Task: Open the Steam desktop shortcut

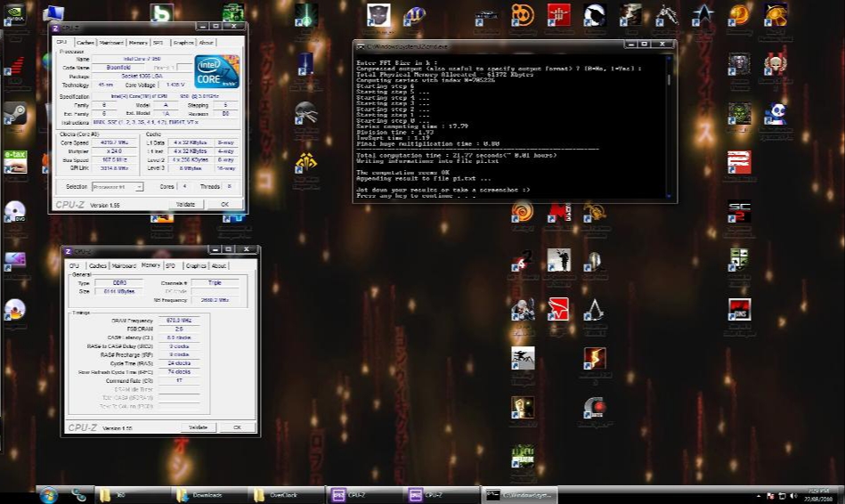Action: coord(15,114)
